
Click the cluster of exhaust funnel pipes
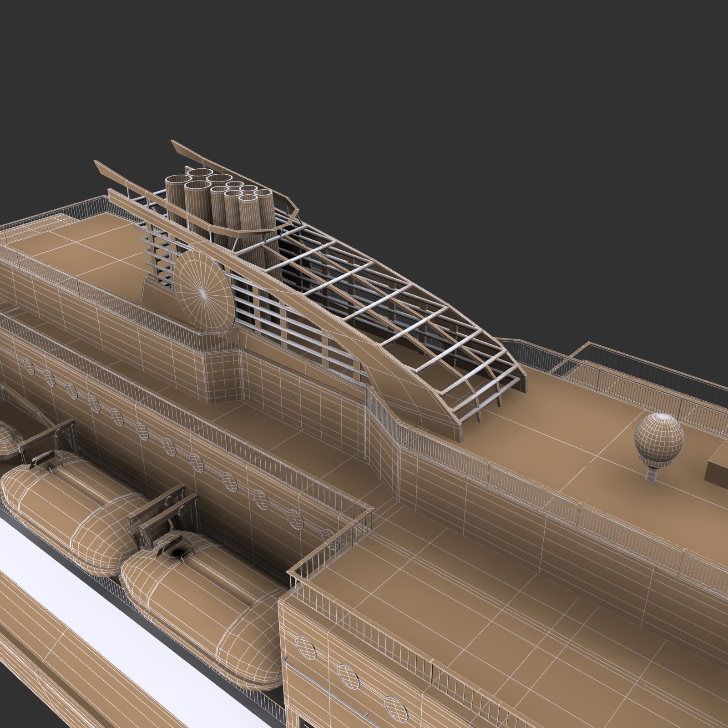point(214,196)
